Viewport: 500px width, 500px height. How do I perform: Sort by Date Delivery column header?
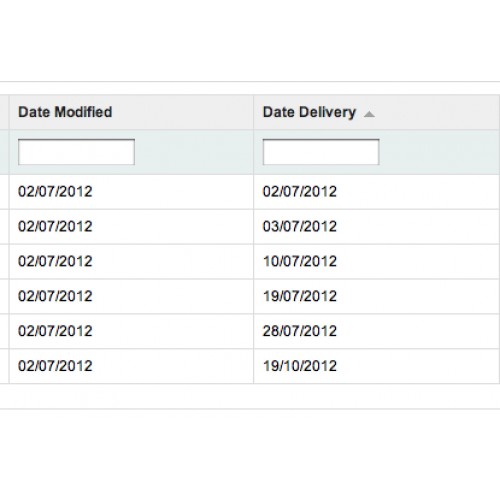[x=309, y=112]
